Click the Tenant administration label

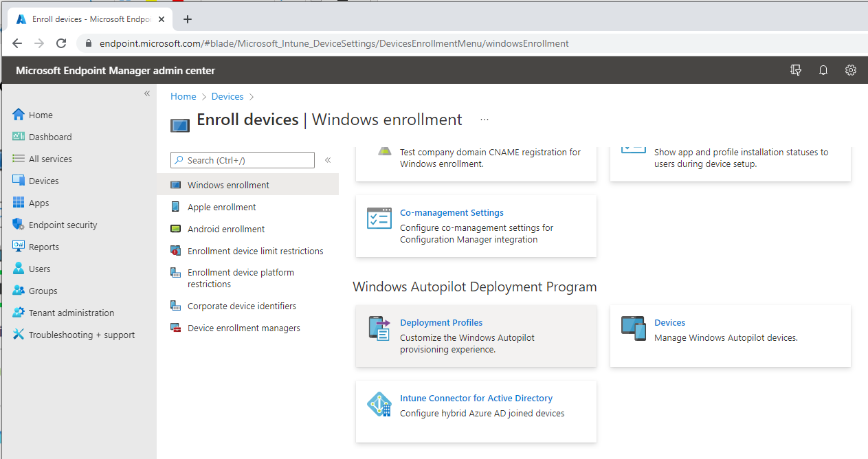(71, 313)
